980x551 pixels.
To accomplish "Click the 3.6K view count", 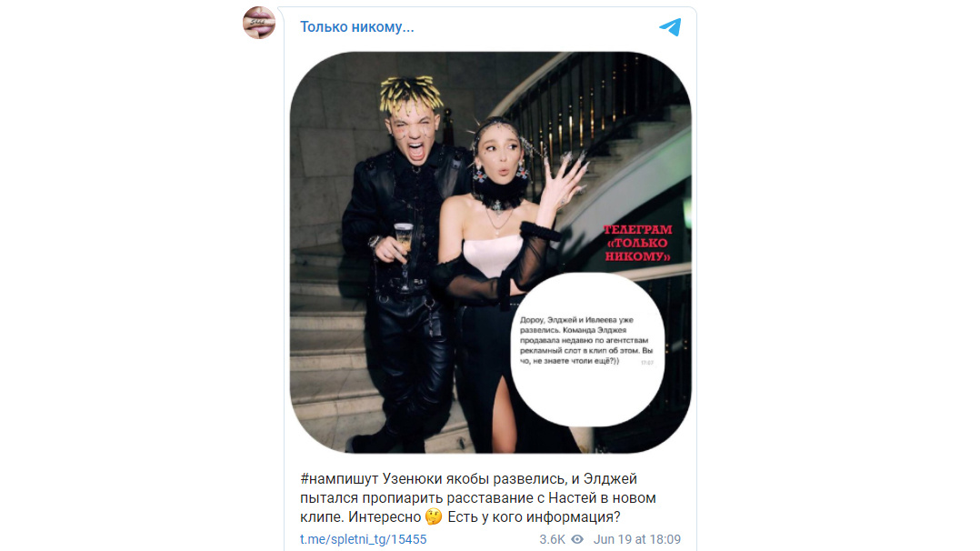I will 553,539.
